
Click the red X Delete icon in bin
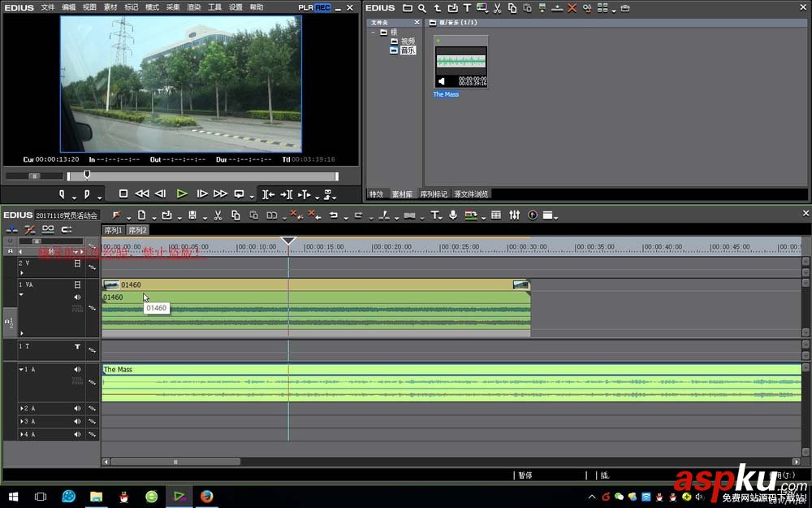click(572, 8)
